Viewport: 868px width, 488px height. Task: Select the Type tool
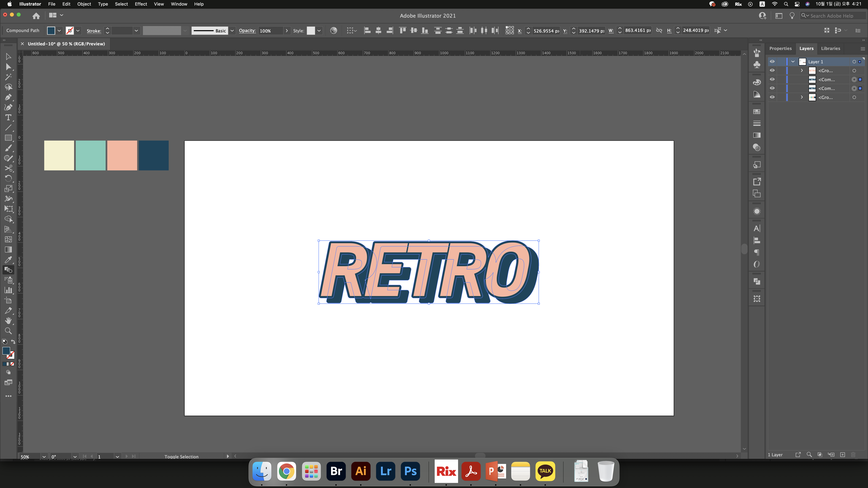point(8,118)
